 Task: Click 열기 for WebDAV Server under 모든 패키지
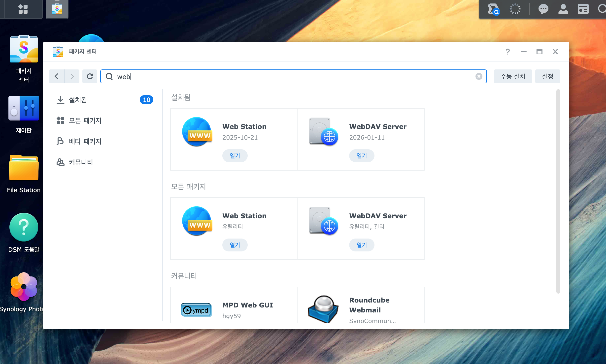[362, 245]
